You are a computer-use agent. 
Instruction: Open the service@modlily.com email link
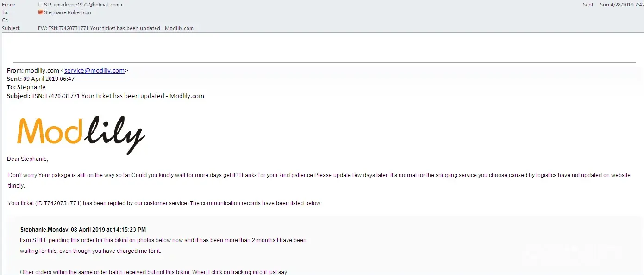tap(94, 71)
